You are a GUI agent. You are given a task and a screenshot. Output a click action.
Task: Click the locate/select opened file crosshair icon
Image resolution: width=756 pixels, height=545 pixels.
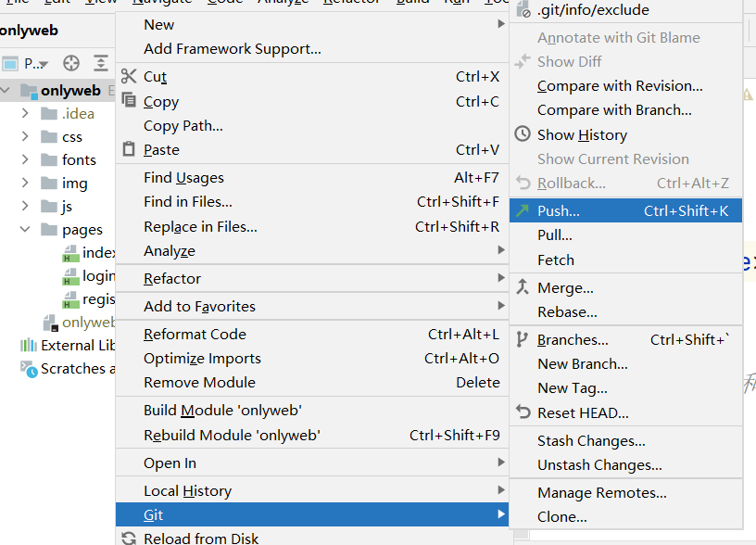(x=71, y=64)
